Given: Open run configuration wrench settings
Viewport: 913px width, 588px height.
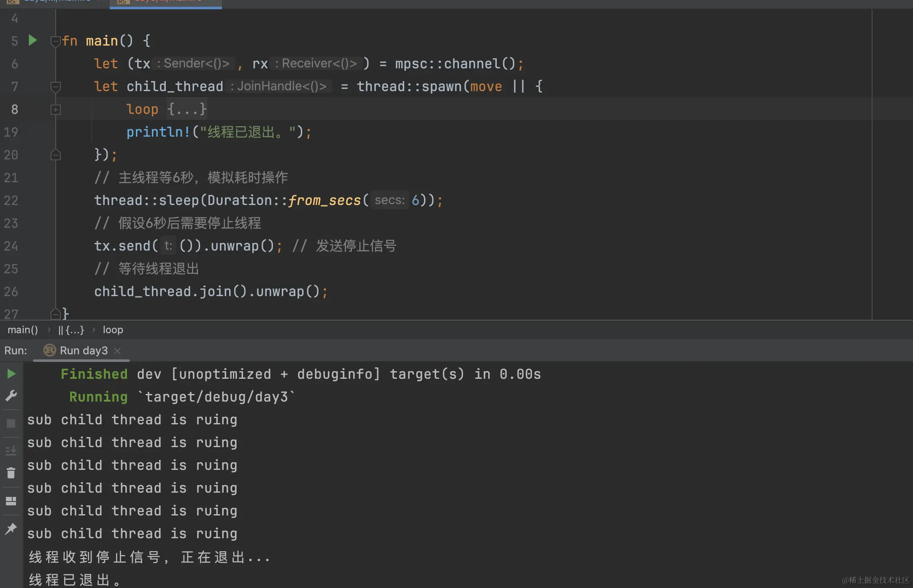Looking at the screenshot, I should (x=11, y=396).
